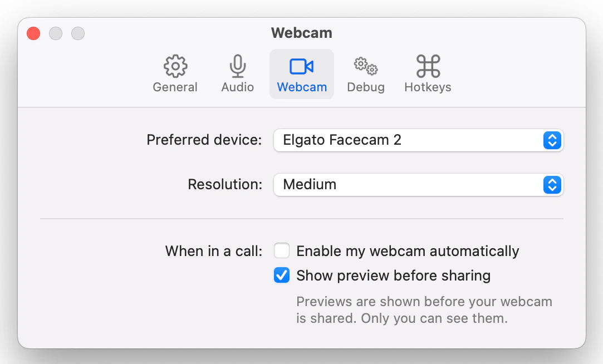Uncheck the blue Show preview checkbox

[282, 275]
